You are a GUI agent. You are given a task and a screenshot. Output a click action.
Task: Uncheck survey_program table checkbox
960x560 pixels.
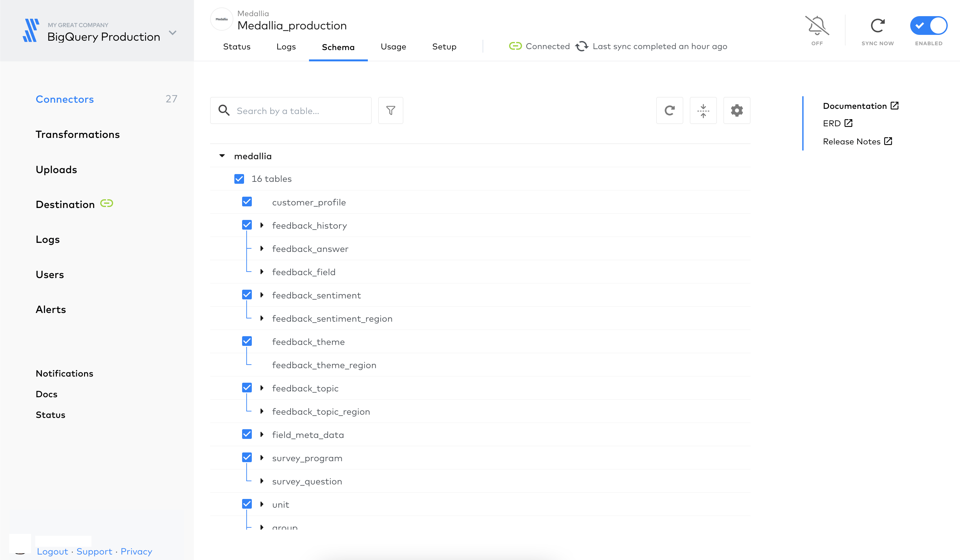[247, 457]
